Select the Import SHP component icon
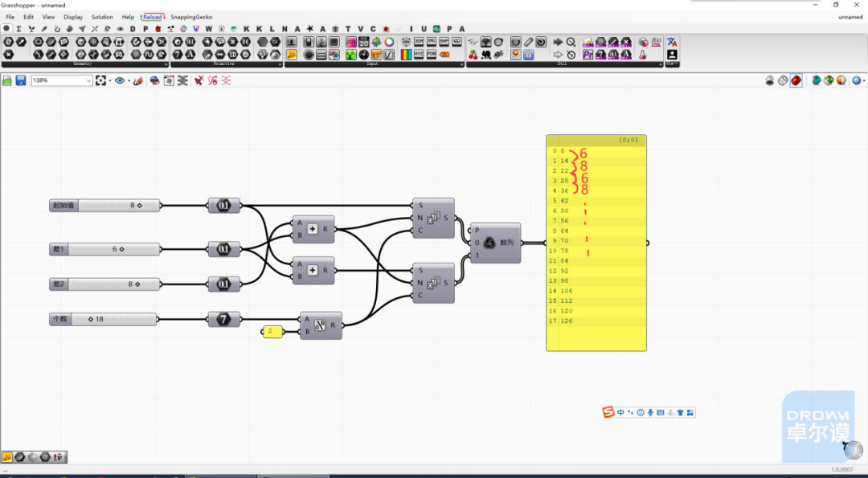The height and width of the screenshot is (478, 868). pyautogui.click(x=444, y=42)
